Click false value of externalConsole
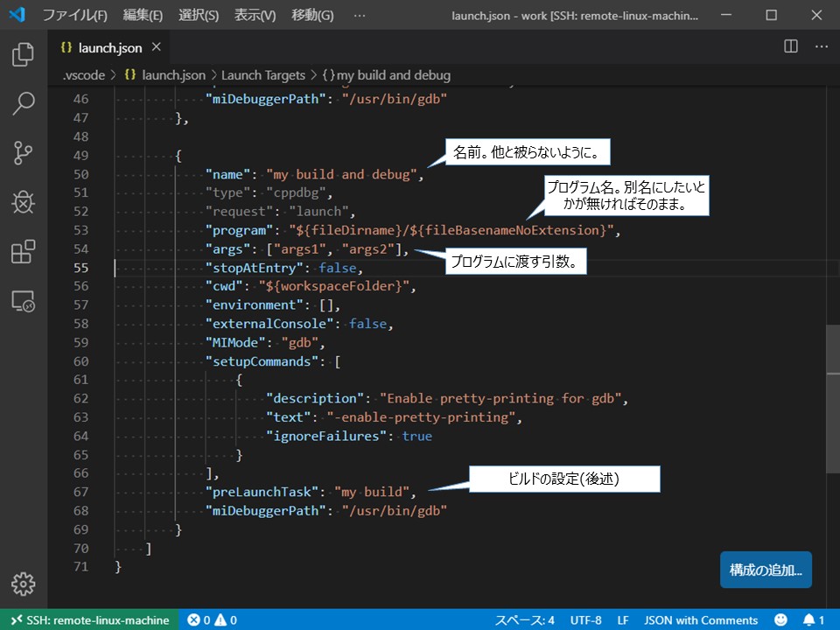This screenshot has width=840, height=630. (367, 324)
